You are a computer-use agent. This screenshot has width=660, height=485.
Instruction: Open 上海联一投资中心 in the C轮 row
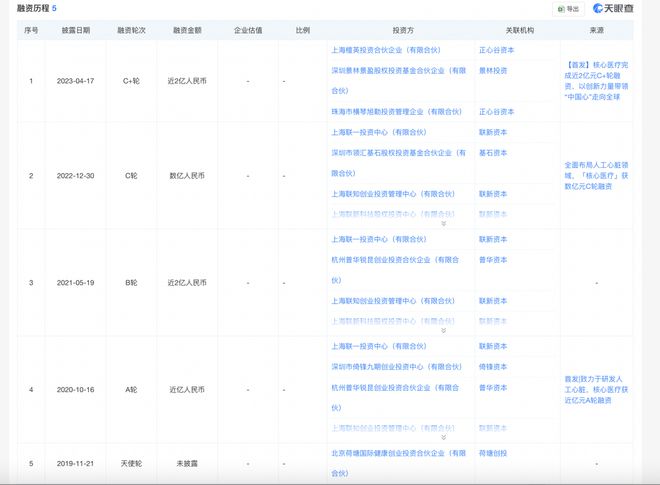click(x=379, y=132)
